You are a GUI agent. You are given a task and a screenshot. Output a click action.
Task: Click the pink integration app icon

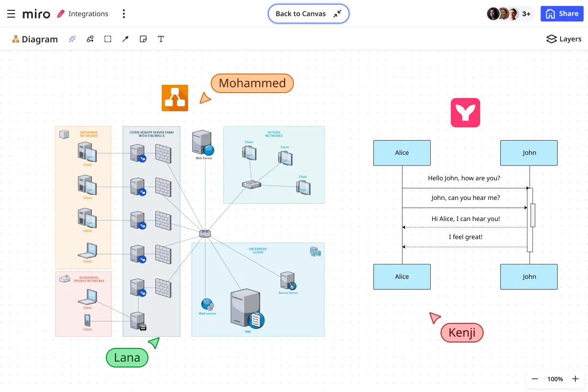pos(465,113)
